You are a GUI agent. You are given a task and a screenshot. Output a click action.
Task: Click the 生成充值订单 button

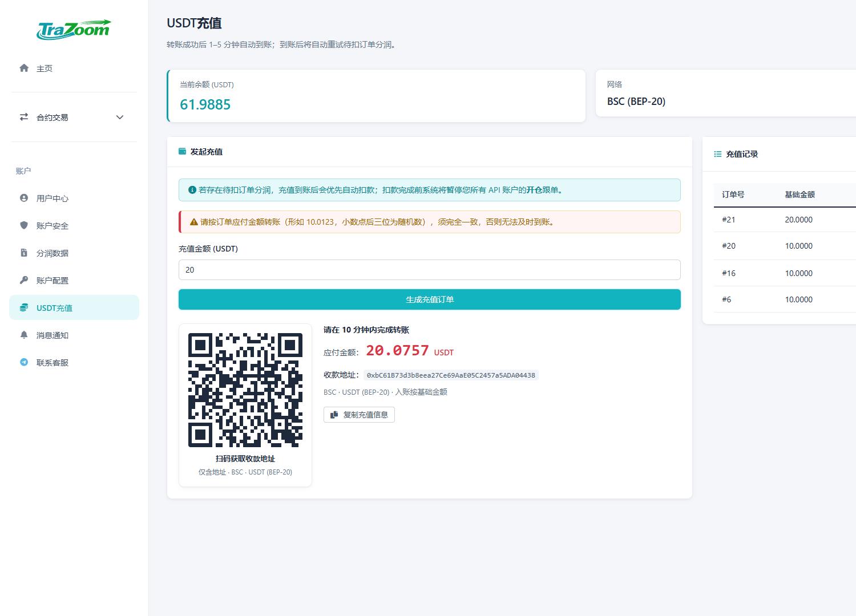tap(430, 299)
